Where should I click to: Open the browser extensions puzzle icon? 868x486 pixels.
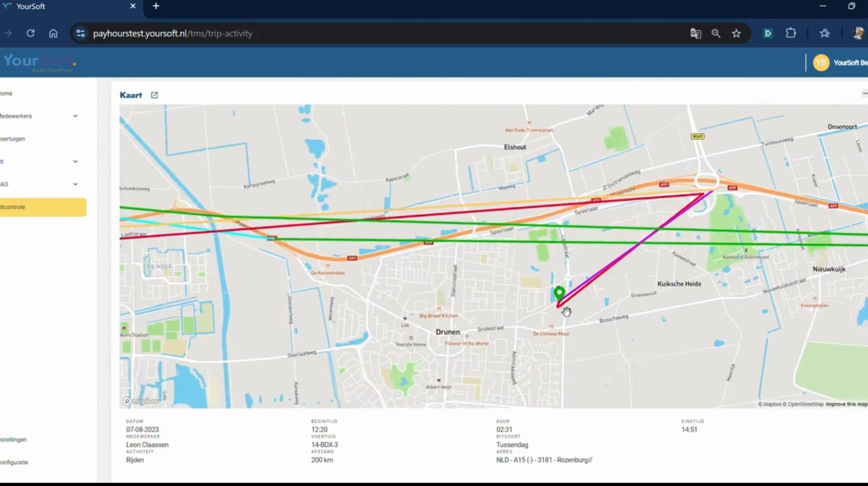click(791, 33)
